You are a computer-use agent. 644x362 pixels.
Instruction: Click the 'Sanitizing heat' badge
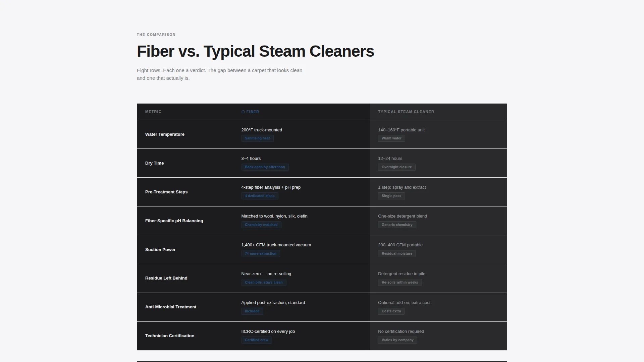[257, 138]
